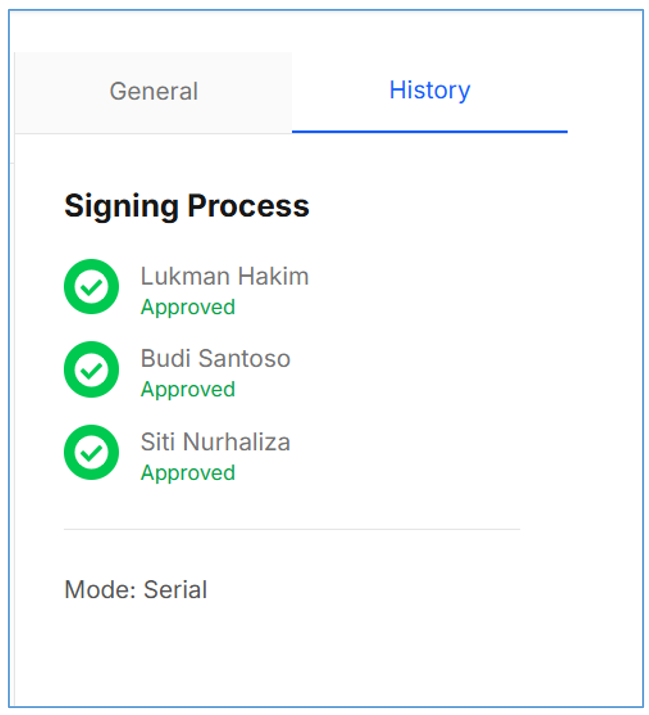Click the Approved status under Budi Santoso
The image size is (649, 715).
coord(188,389)
